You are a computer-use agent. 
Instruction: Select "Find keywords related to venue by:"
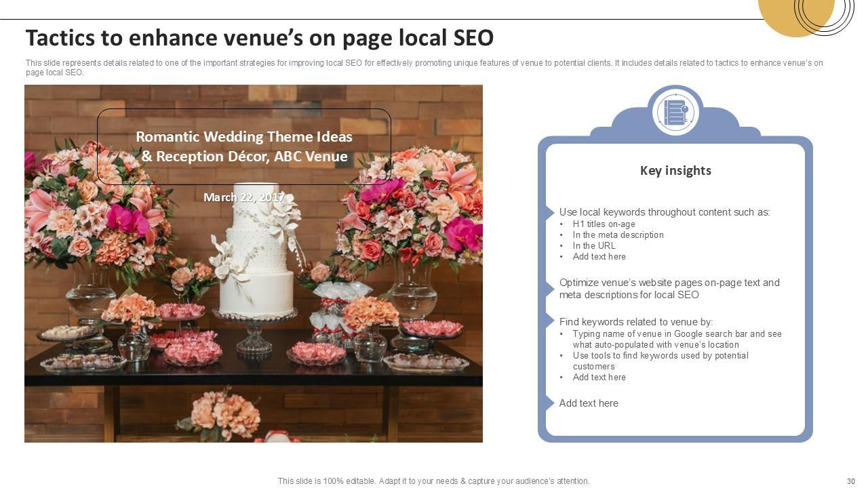(x=636, y=322)
